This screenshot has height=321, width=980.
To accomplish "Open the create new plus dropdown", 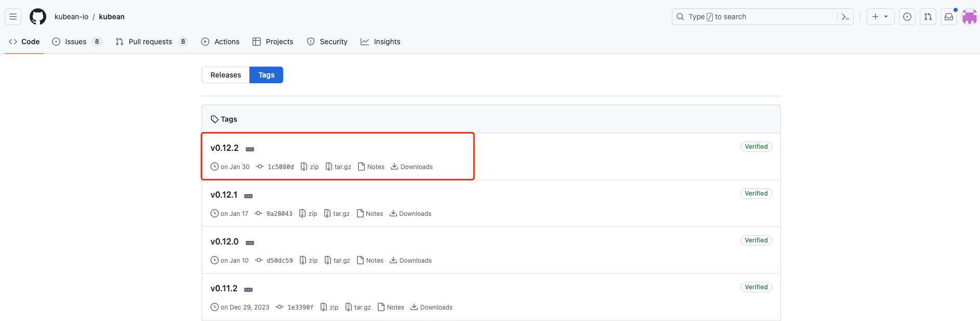I will pyautogui.click(x=880, y=17).
